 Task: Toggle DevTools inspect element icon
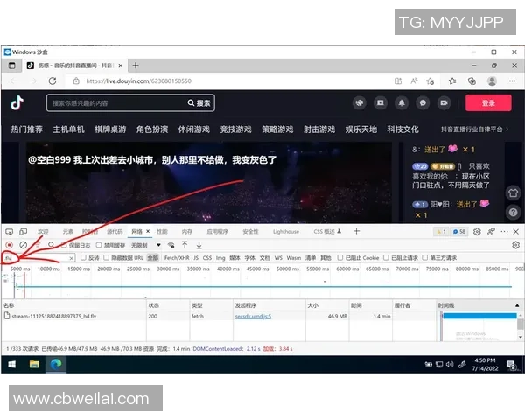tap(10, 231)
